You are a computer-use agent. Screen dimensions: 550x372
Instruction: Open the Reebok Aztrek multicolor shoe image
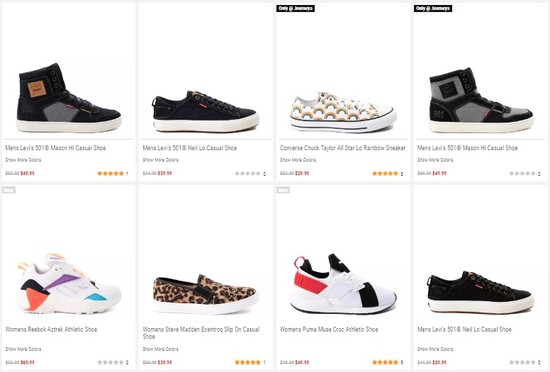[69, 283]
